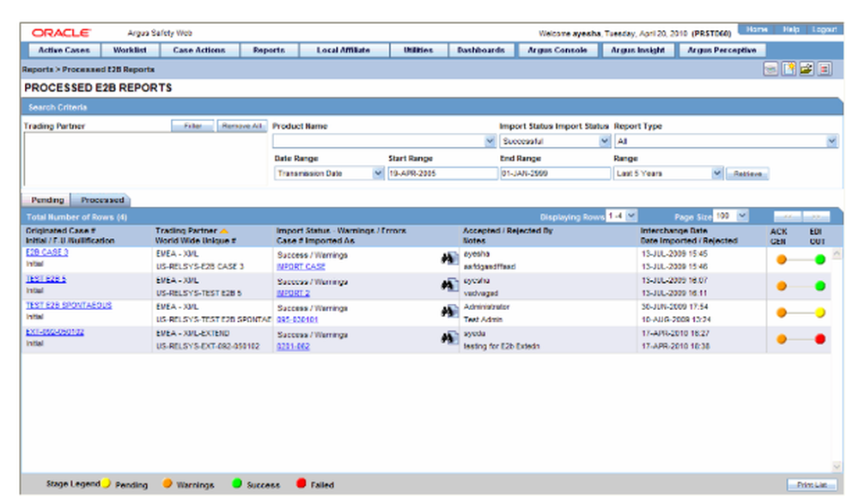Click the open folder toolbar icon
The image size is (859, 504).
tap(807, 69)
